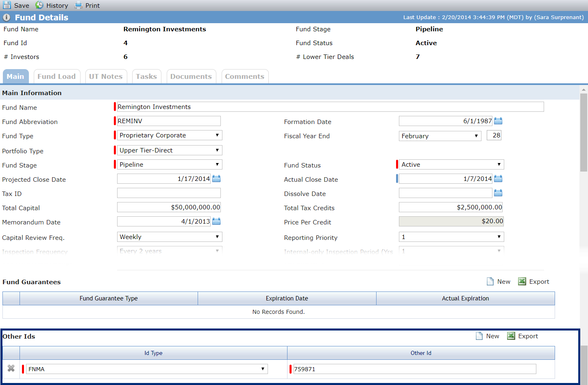Viewport: 588px width, 385px height.
Task: Click the Save disk icon
Action: tap(7, 5)
